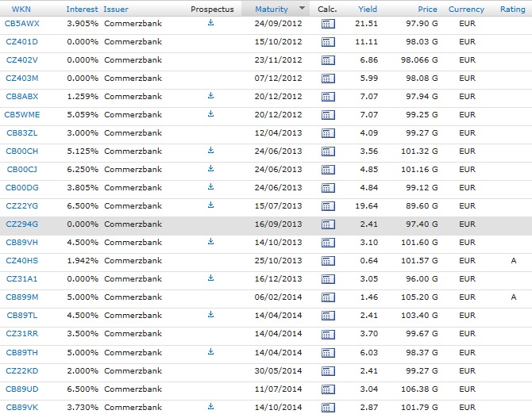Viewport: 532px width, 414px height.
Task: Select the 15/10/2012 maturity date
Action: tap(278, 42)
